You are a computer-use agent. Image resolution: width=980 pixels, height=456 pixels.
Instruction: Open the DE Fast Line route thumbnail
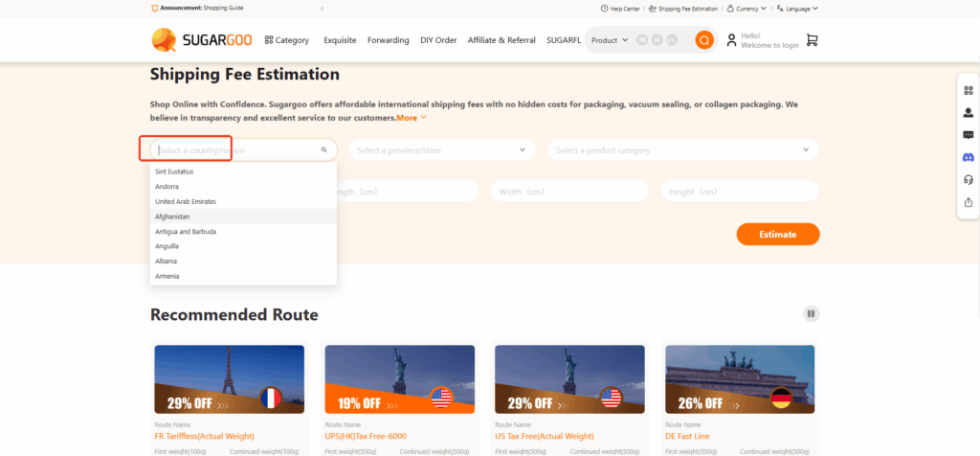coord(740,379)
